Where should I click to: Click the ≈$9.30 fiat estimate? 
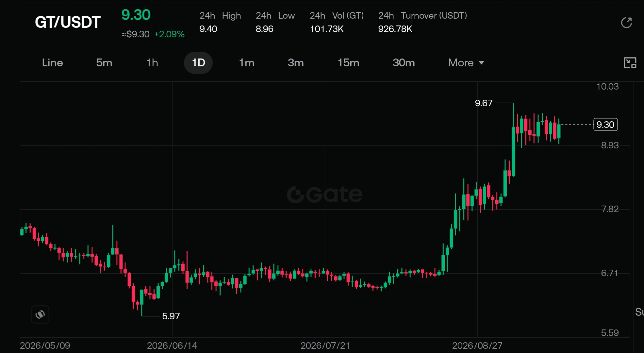[136, 34]
